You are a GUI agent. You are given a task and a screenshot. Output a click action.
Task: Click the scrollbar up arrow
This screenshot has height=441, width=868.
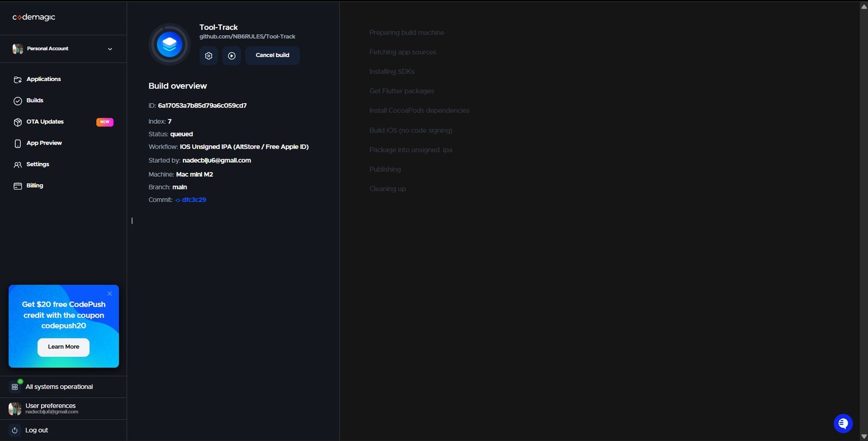click(x=864, y=7)
